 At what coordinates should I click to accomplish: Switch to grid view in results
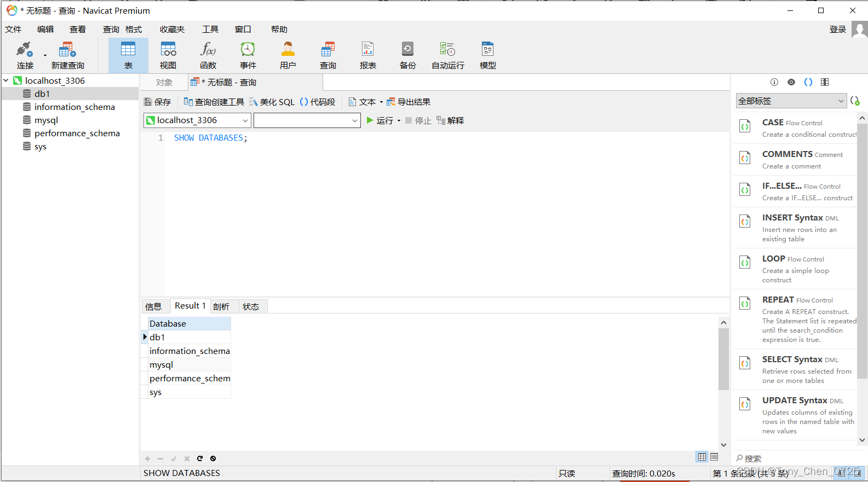702,457
